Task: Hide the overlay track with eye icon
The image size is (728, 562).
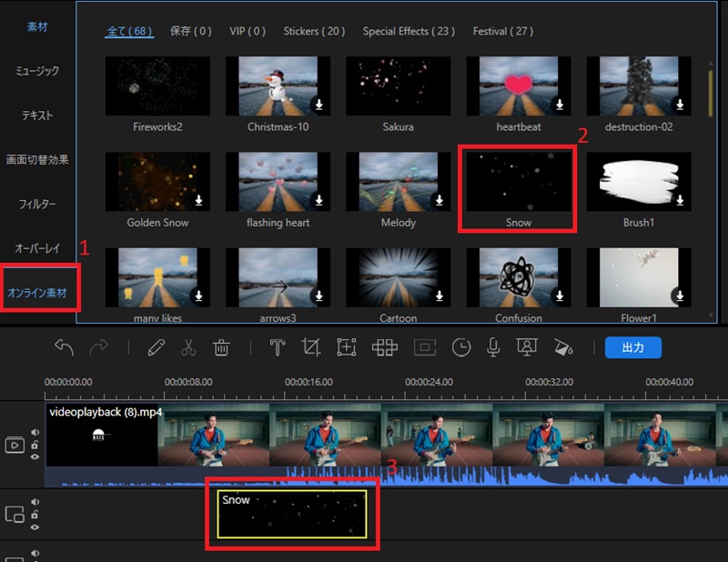Action: [x=35, y=527]
